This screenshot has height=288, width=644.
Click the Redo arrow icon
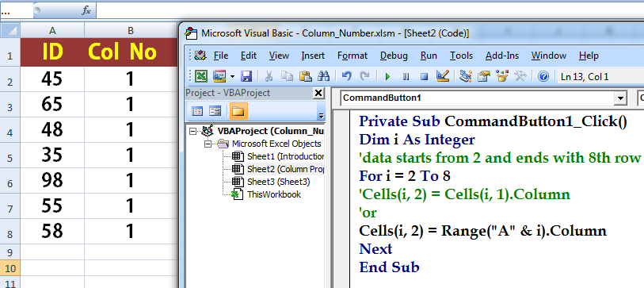pyautogui.click(x=364, y=76)
